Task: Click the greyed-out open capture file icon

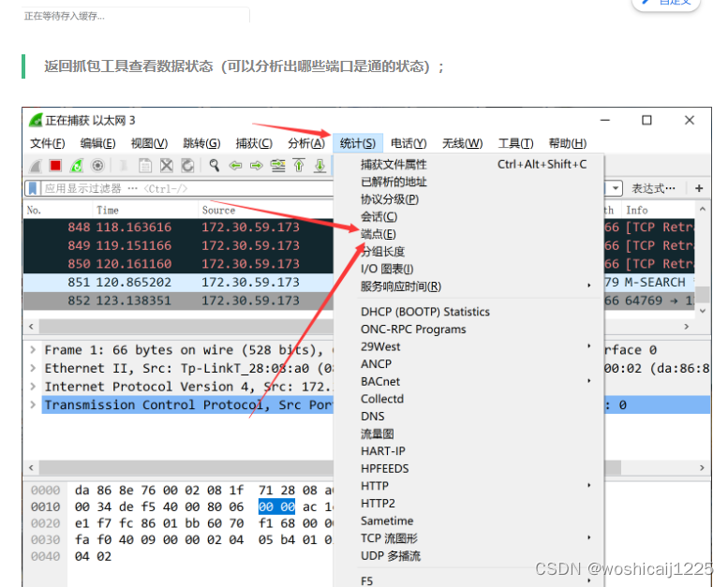Action: tap(124, 166)
